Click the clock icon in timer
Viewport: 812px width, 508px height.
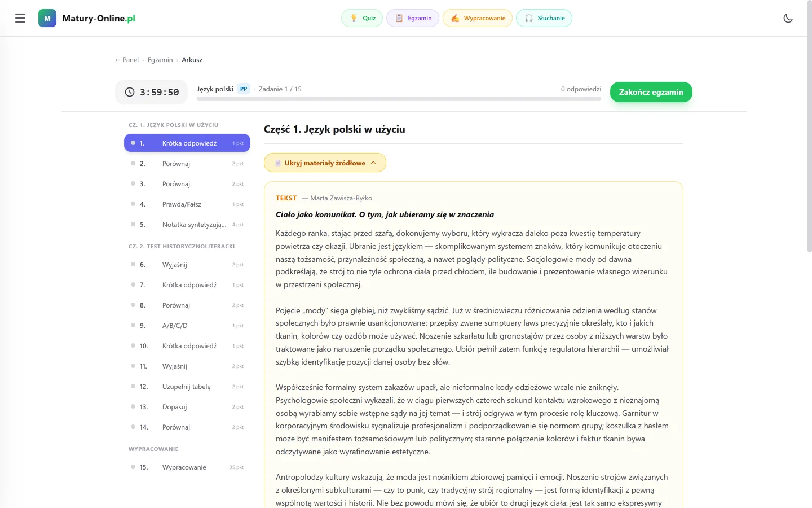pyautogui.click(x=130, y=92)
